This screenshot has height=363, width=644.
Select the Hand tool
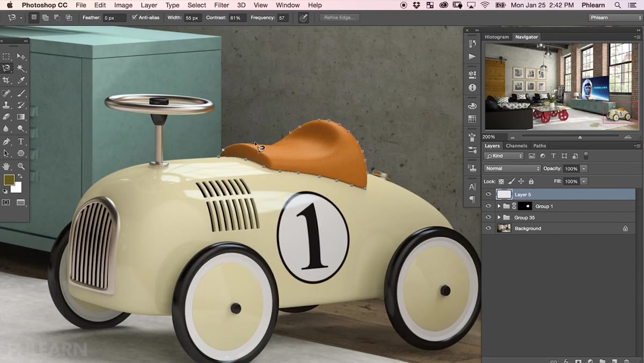pyautogui.click(x=6, y=166)
